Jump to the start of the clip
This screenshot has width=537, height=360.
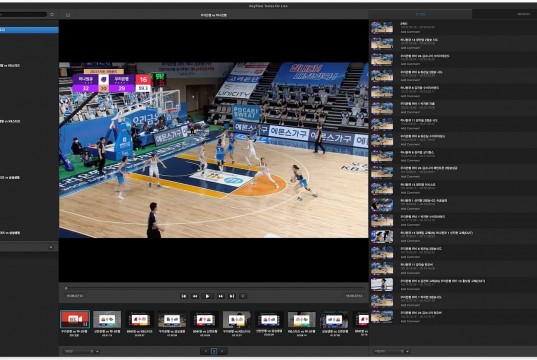click(x=184, y=296)
